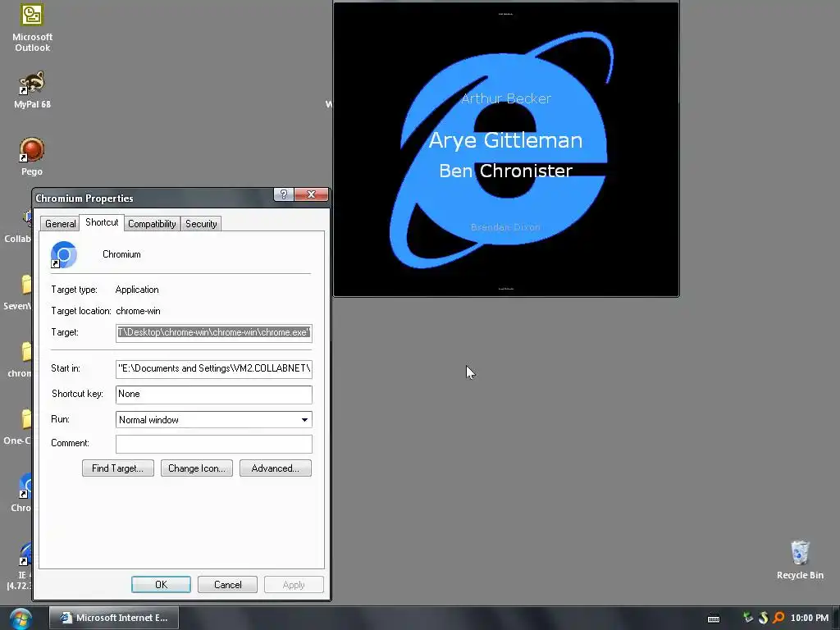
Task: Click the Start in field
Action: click(x=214, y=368)
